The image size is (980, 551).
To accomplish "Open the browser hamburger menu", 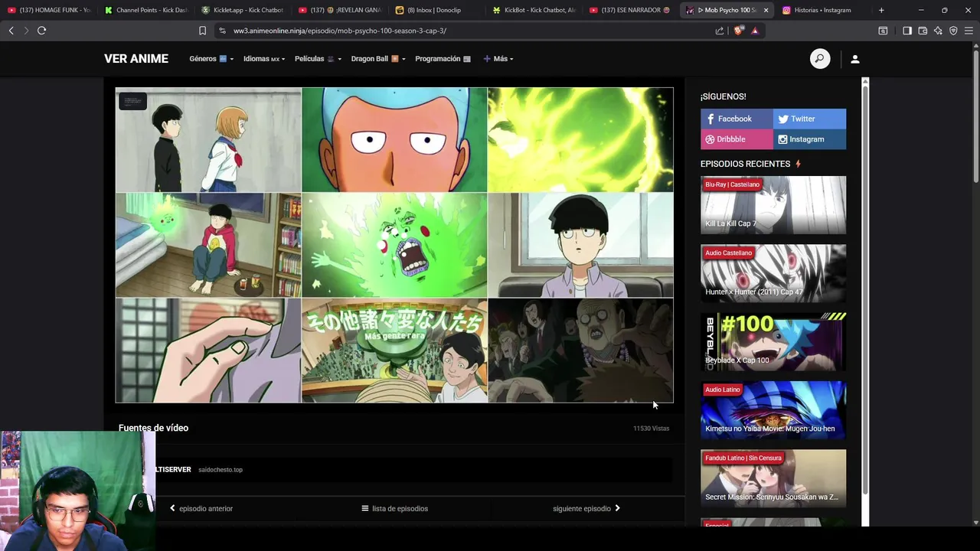I will (x=970, y=31).
